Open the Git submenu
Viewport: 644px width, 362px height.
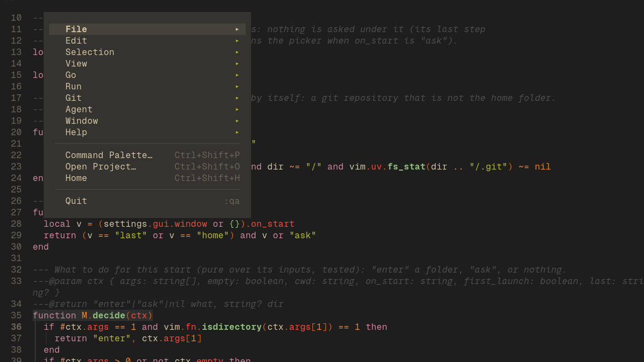[147, 98]
